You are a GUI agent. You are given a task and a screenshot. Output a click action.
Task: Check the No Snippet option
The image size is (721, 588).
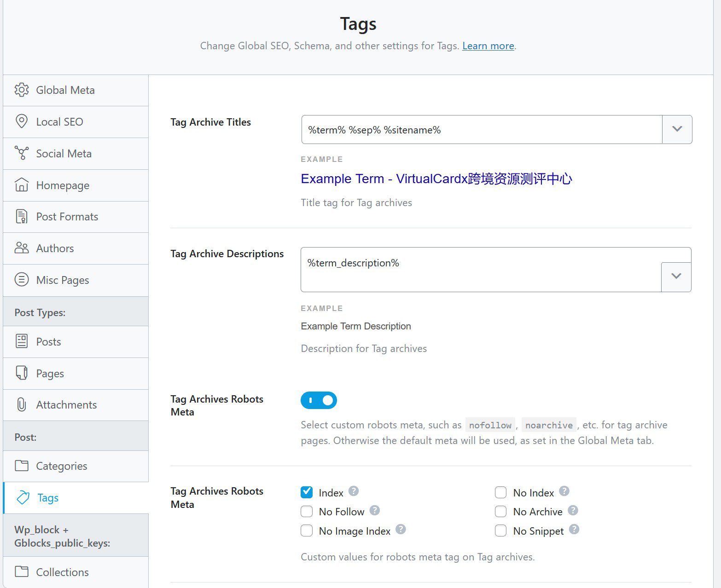pyautogui.click(x=501, y=530)
